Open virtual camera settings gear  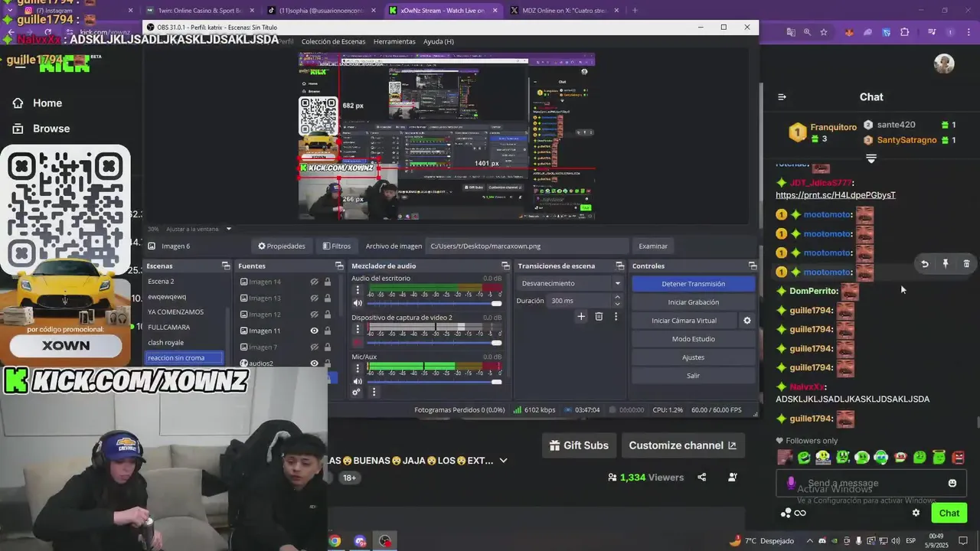(x=747, y=320)
